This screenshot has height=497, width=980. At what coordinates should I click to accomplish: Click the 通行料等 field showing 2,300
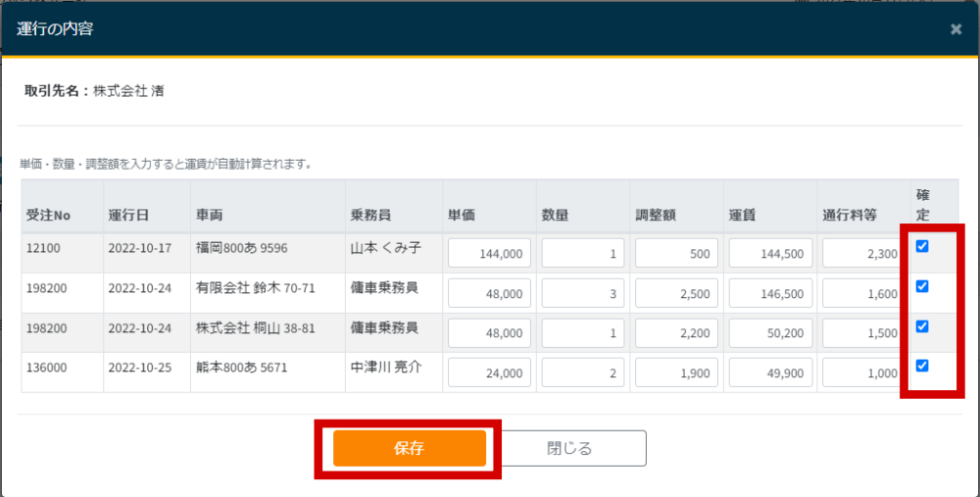point(861,254)
